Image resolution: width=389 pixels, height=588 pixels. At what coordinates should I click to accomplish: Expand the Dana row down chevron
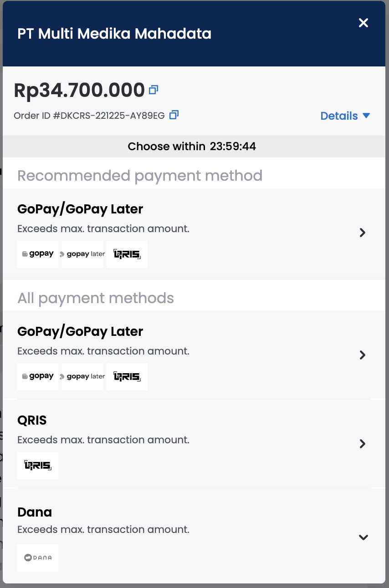click(363, 537)
